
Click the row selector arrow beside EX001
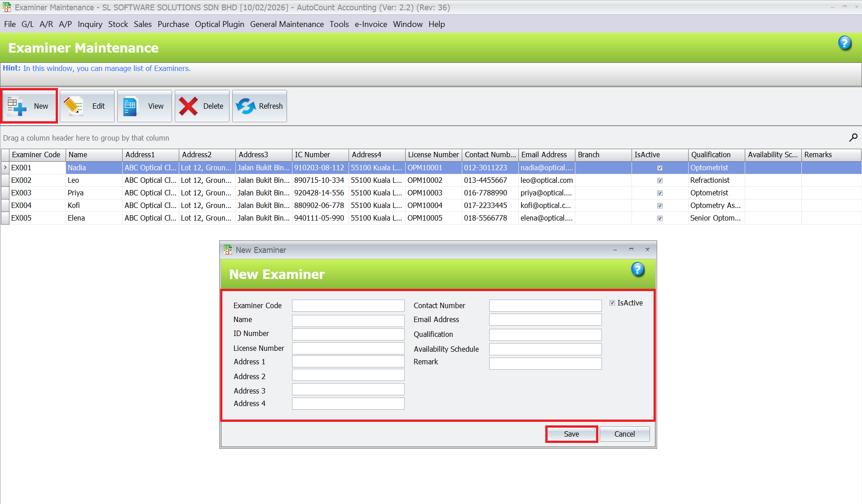point(4,168)
